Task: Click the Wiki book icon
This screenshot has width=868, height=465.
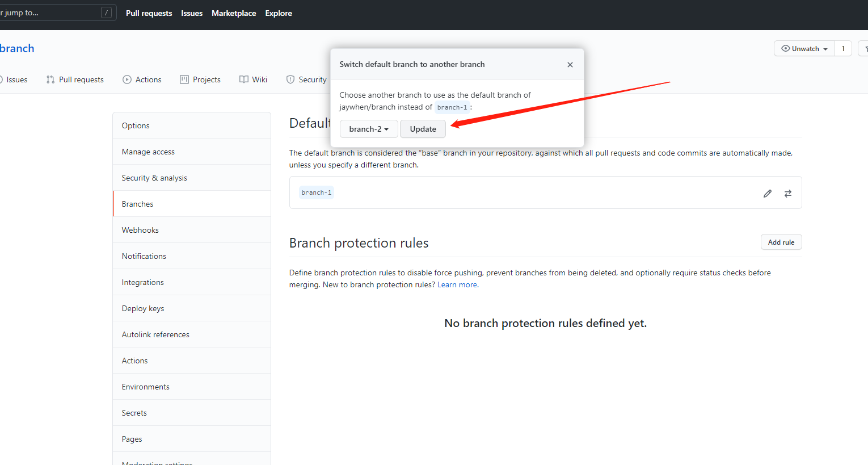Action: pos(244,79)
